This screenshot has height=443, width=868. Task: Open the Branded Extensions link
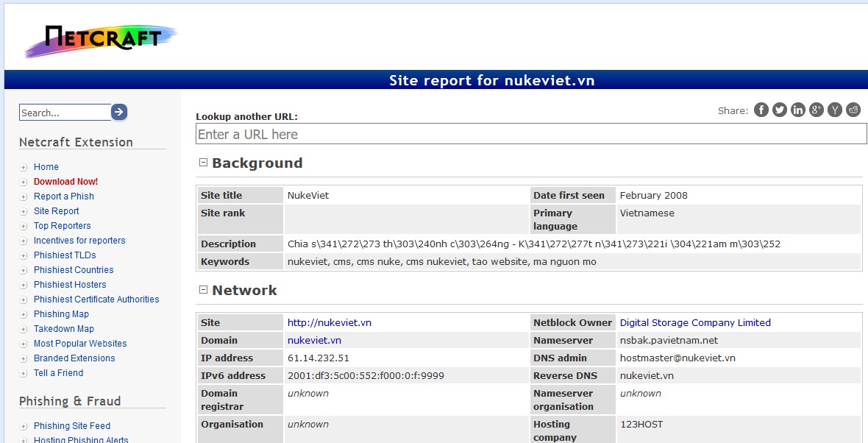tap(74, 358)
